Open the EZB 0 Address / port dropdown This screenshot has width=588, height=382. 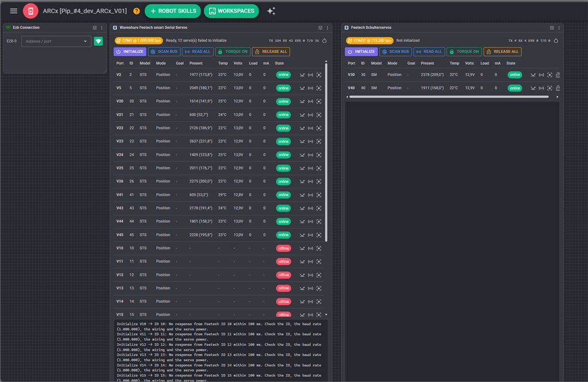(x=56, y=41)
